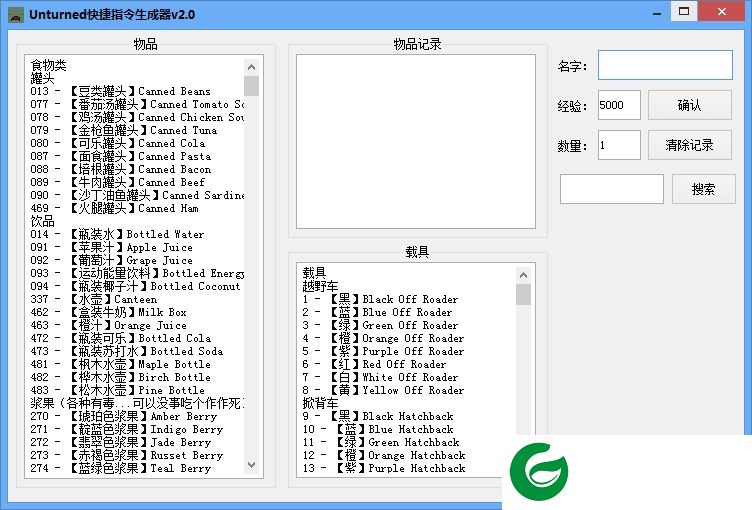752x510 pixels.
Task: Select item 079 Canned Tuna
Action: click(123, 130)
